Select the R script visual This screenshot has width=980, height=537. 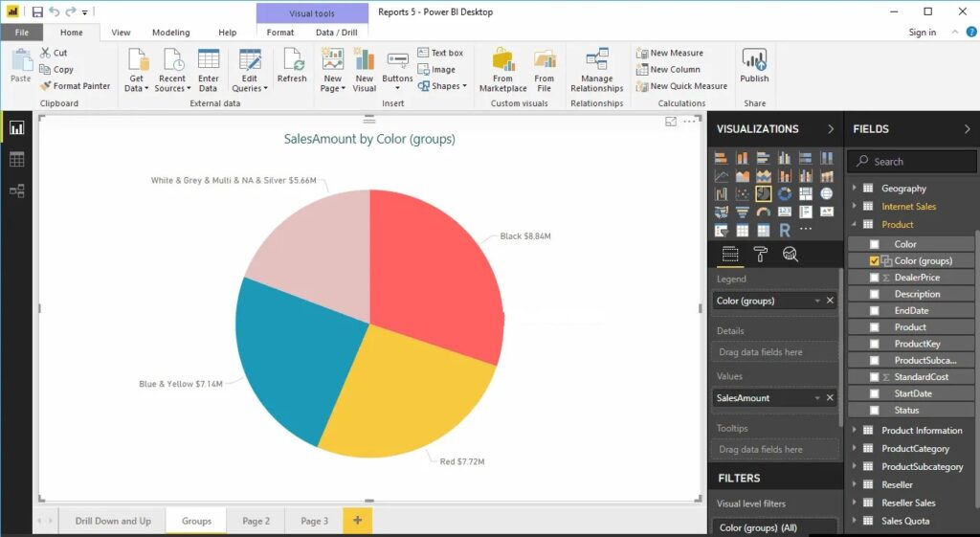click(x=785, y=230)
